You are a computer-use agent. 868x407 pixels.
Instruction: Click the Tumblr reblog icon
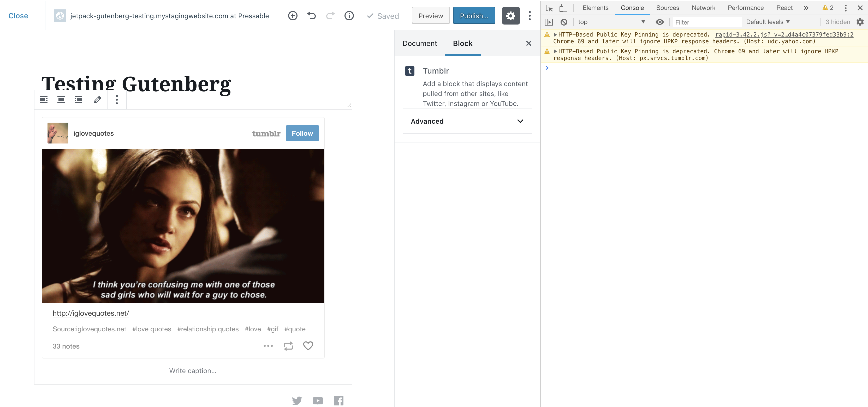288,346
